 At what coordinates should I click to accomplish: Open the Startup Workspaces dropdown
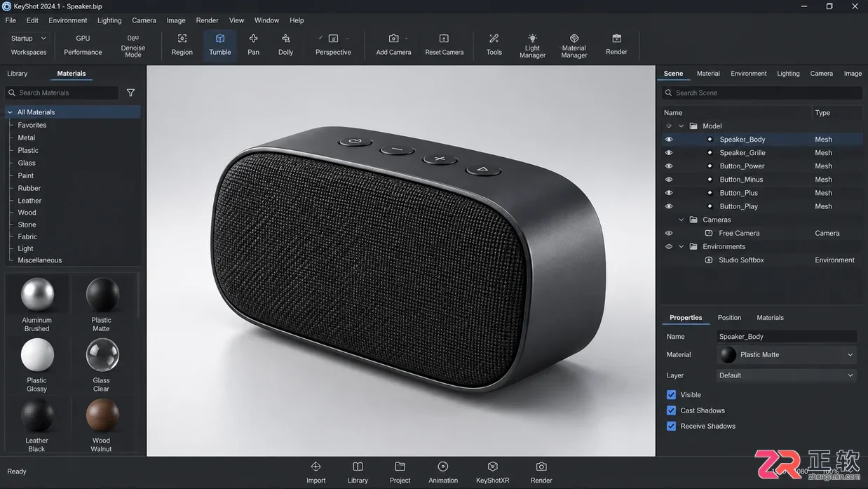(29, 39)
